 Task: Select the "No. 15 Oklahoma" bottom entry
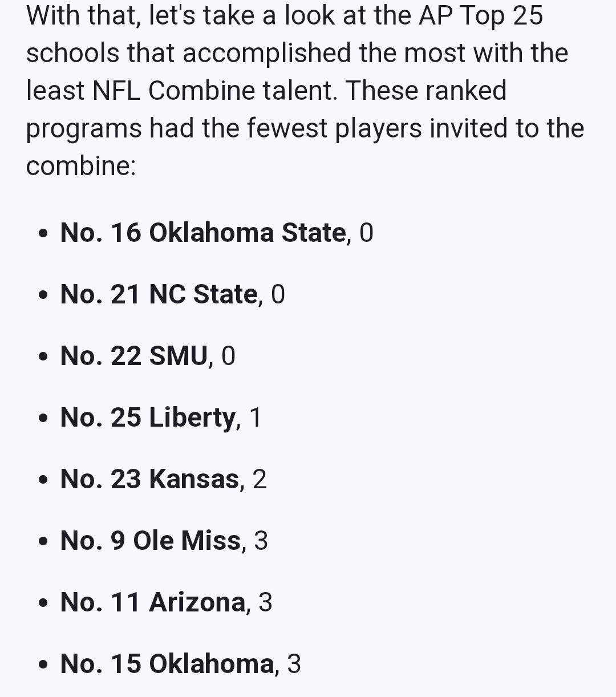tap(167, 664)
